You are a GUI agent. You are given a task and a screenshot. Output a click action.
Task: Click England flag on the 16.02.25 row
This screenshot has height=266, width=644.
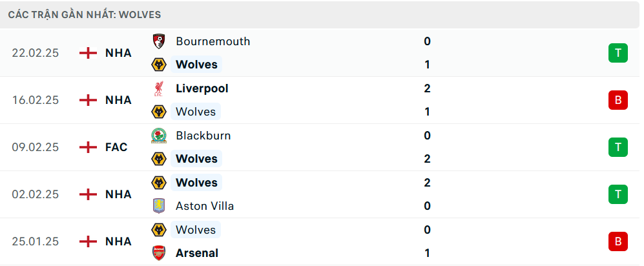pyautogui.click(x=88, y=100)
